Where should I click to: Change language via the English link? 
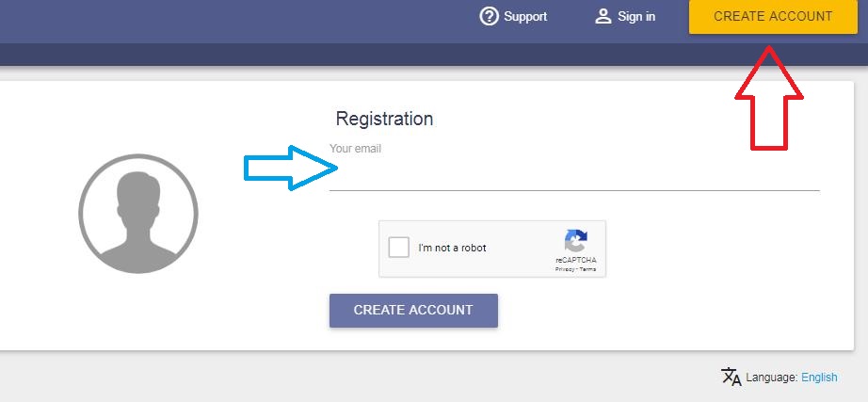tap(819, 378)
